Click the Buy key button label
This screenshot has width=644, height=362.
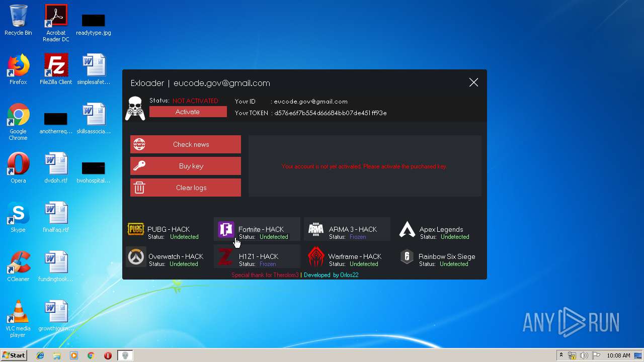pyautogui.click(x=191, y=166)
